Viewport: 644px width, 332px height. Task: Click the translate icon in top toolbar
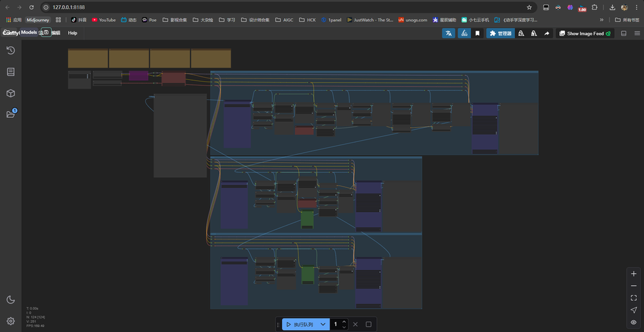(x=448, y=33)
